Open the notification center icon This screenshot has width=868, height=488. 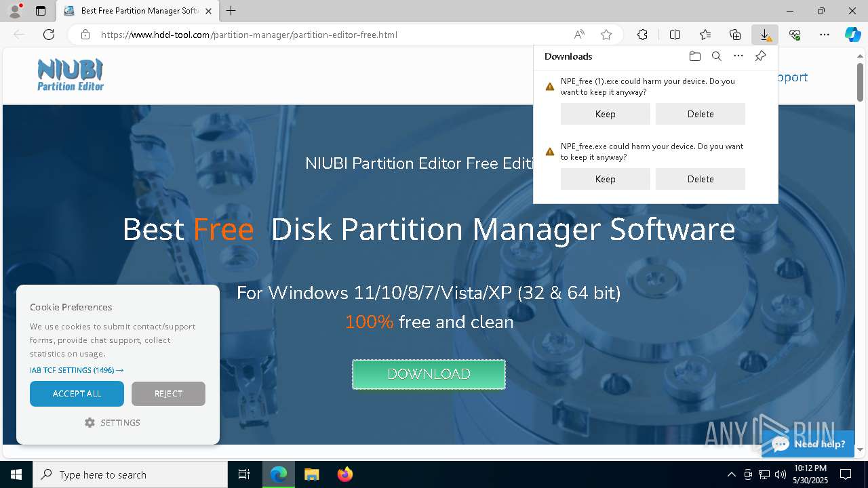coord(846,474)
